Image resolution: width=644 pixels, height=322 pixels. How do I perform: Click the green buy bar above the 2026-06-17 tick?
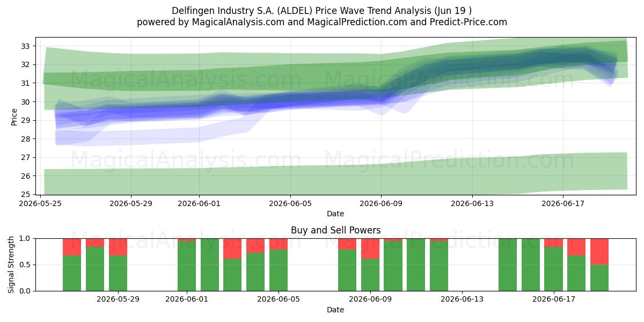click(554, 269)
